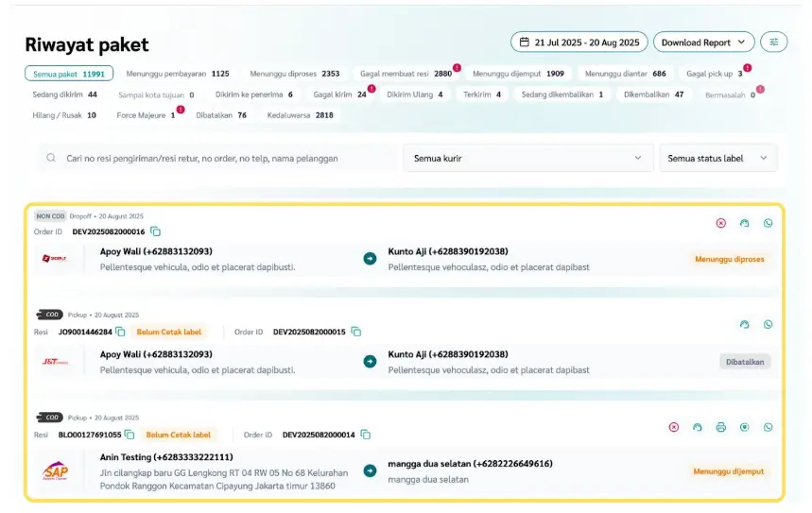This screenshot has width=812, height=513.
Task: Switch to the Gagal membuat resi tab
Action: pyautogui.click(x=405, y=74)
